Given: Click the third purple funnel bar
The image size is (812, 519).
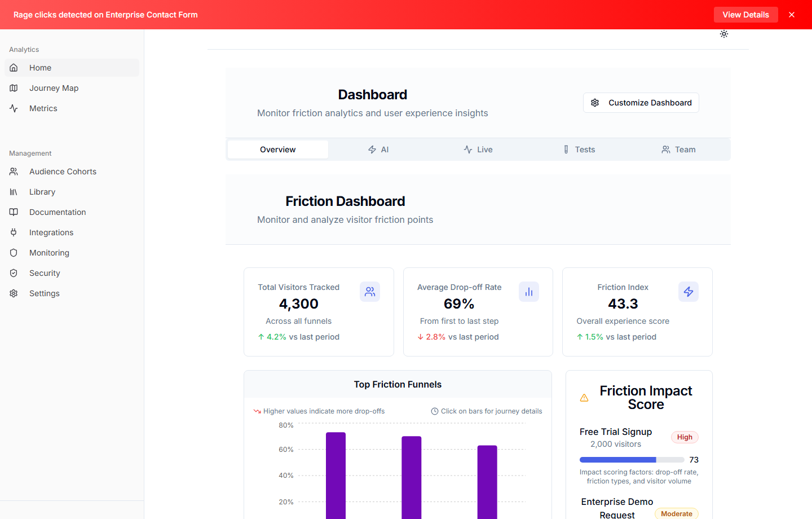Looking at the screenshot, I should pos(487,482).
